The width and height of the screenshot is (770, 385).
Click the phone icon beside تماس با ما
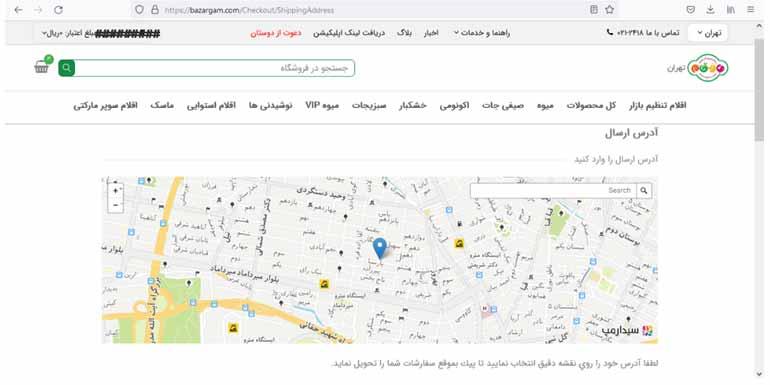[610, 32]
